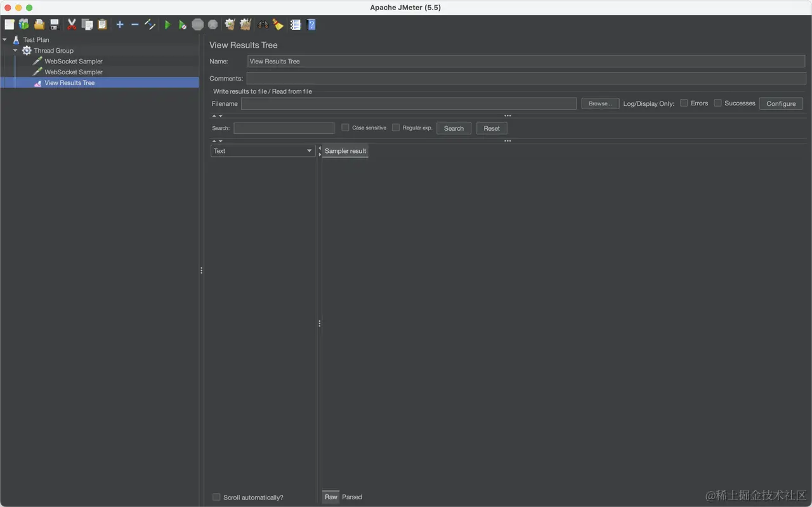Collapse the Test Plan tree node arrow
The width and height of the screenshot is (812, 507).
tap(5, 39)
